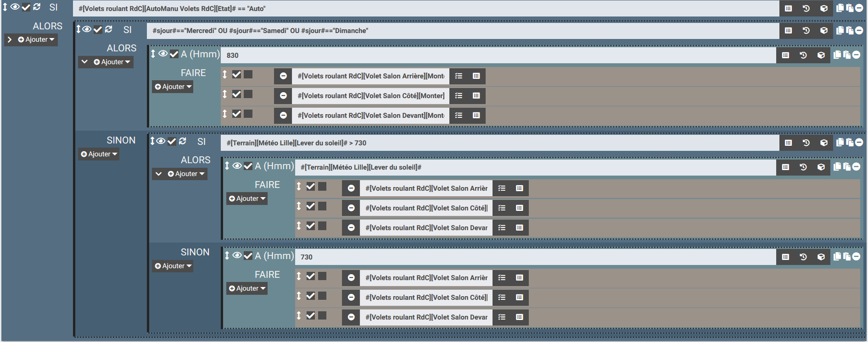Click the cube icon on the 830 time row

[x=821, y=55]
